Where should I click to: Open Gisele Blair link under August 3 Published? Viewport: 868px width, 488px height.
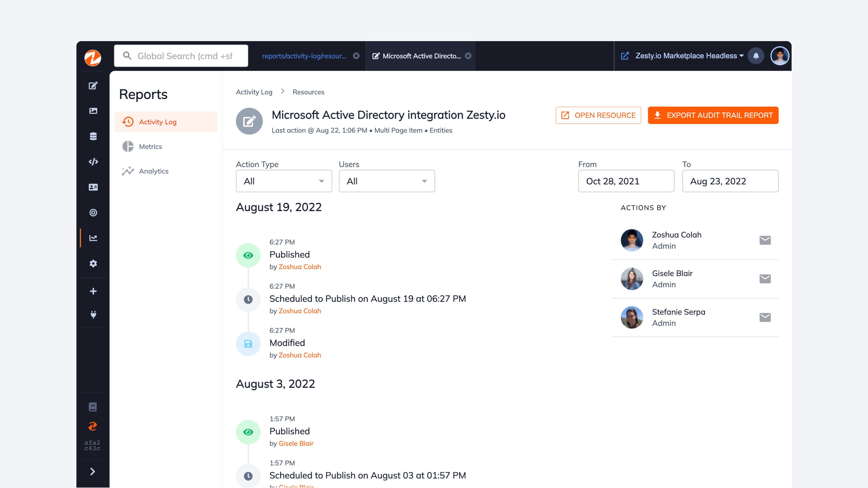pos(296,443)
